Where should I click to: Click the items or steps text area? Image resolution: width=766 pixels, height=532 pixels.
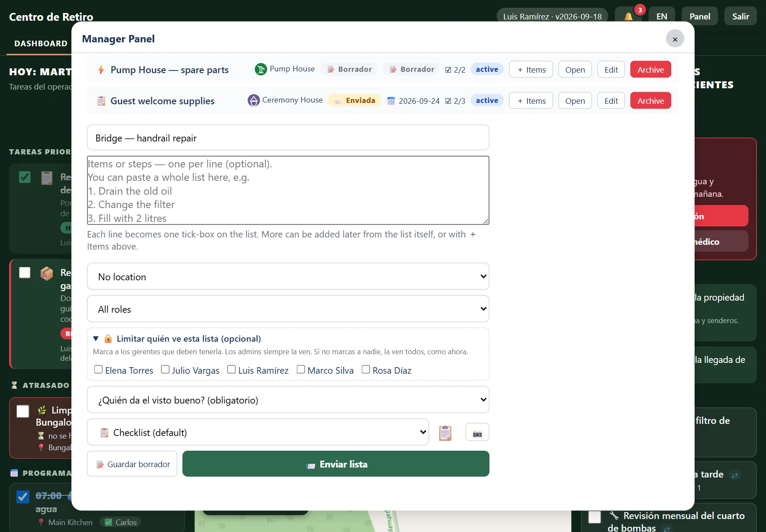[288, 190]
